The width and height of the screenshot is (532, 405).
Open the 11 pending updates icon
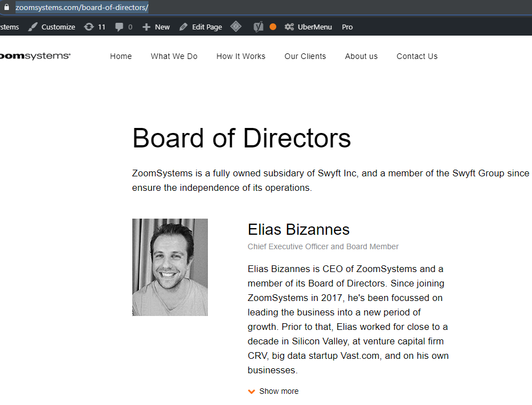(x=88, y=27)
